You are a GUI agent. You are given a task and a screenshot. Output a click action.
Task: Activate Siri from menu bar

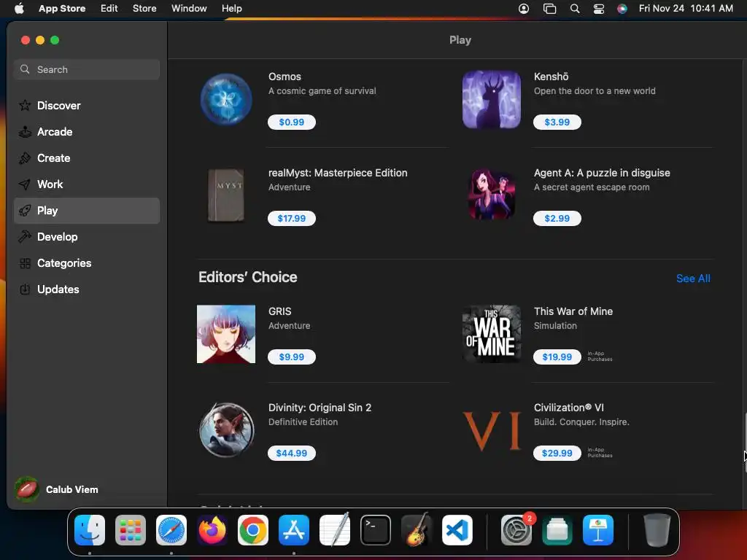coord(622,9)
